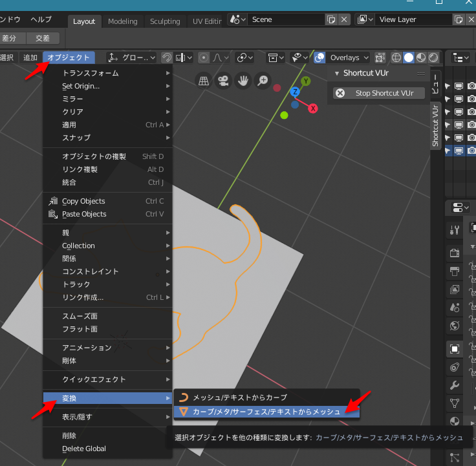The image size is (476, 466).
Task: Open the Scene properties tab icon
Action: pos(455,308)
